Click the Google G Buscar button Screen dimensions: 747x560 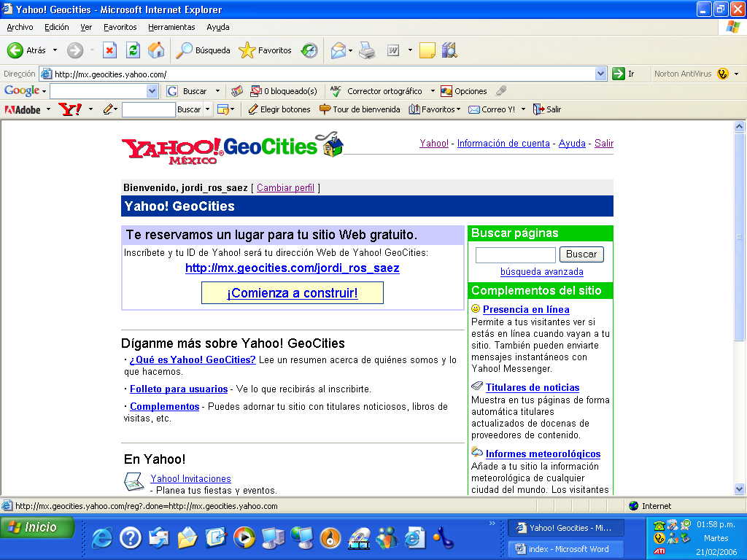point(187,91)
